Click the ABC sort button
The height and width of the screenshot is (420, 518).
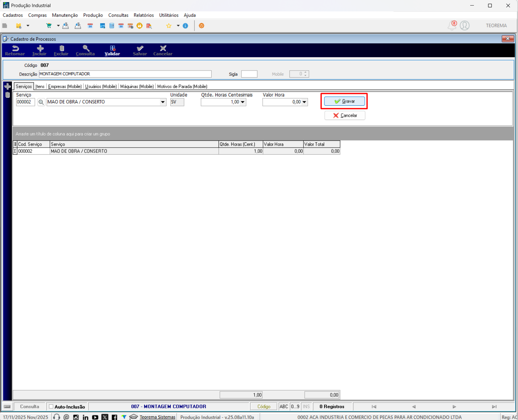284,406
